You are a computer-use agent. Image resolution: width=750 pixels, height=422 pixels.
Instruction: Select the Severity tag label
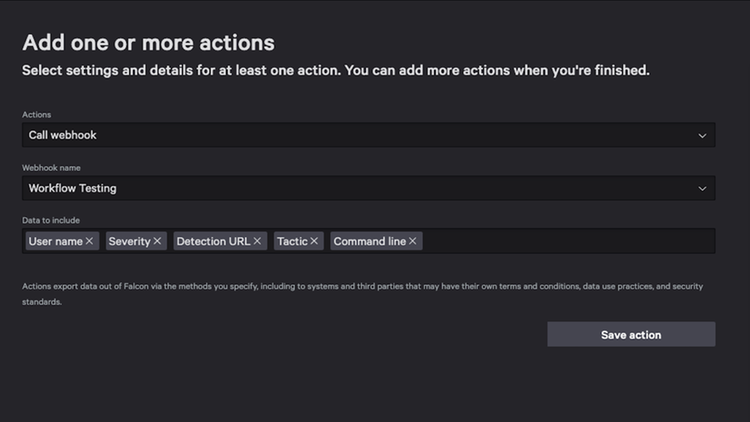point(129,241)
